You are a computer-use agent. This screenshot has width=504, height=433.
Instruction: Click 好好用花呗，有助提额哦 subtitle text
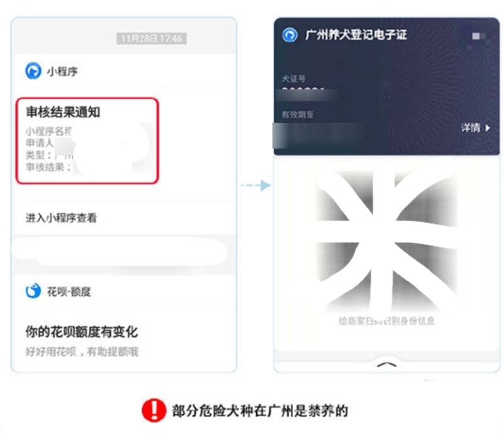point(82,352)
